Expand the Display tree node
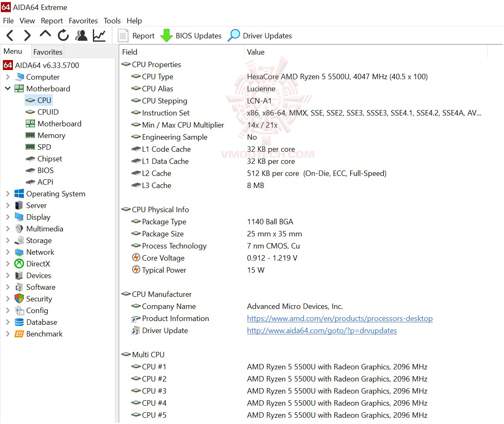Screen dimensions: 504x424 pyautogui.click(x=7, y=217)
